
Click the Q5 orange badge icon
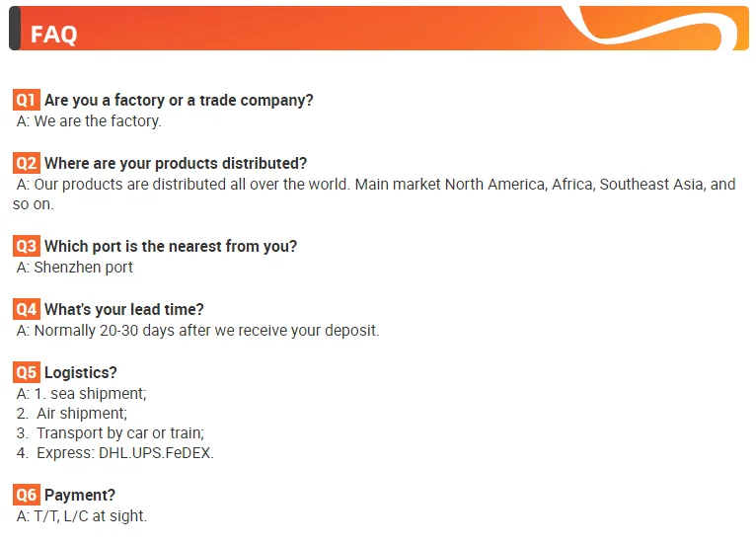point(26,372)
